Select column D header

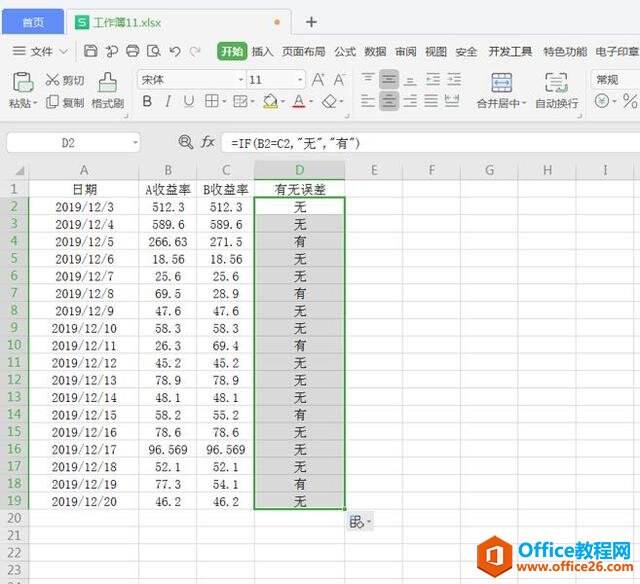click(300, 170)
